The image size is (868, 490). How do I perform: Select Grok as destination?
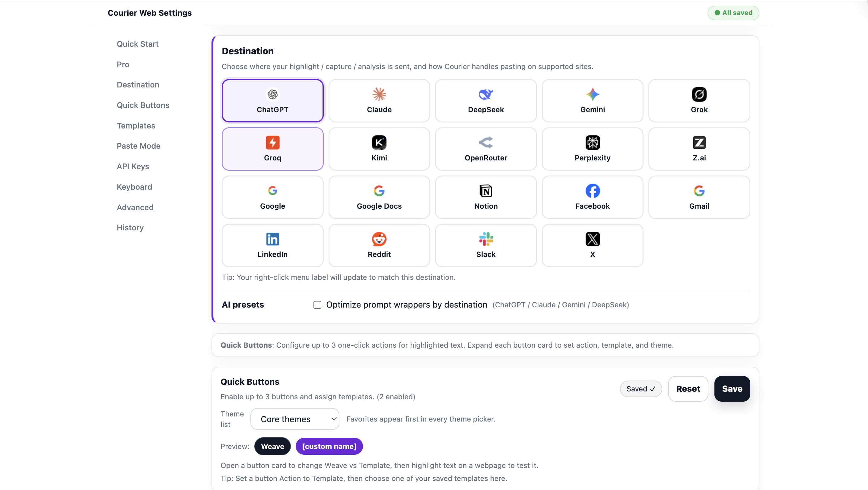699,100
